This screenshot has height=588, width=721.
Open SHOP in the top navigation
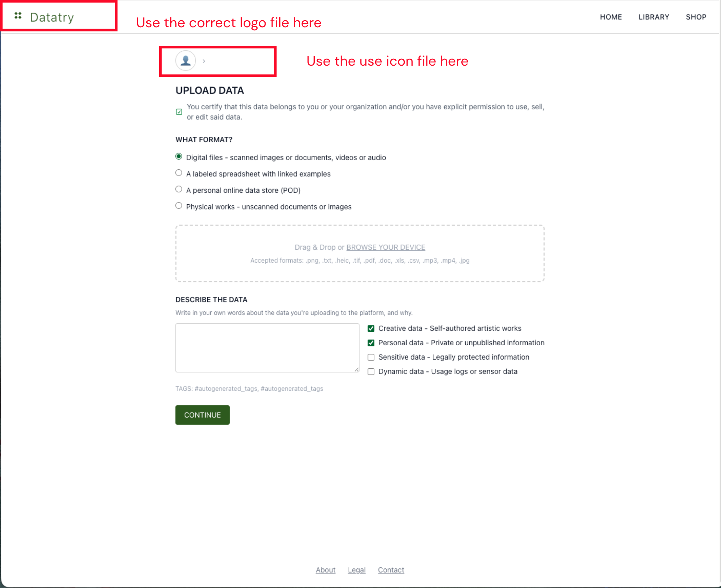click(696, 17)
